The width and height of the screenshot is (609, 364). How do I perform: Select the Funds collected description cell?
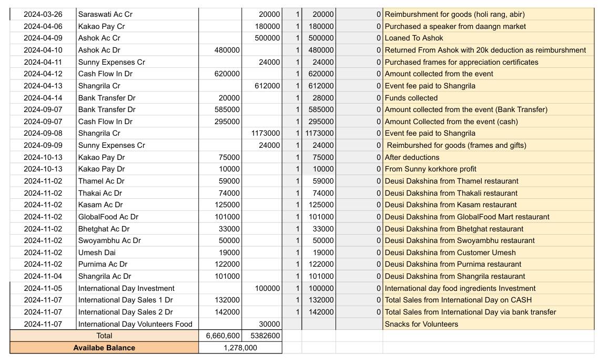point(404,97)
